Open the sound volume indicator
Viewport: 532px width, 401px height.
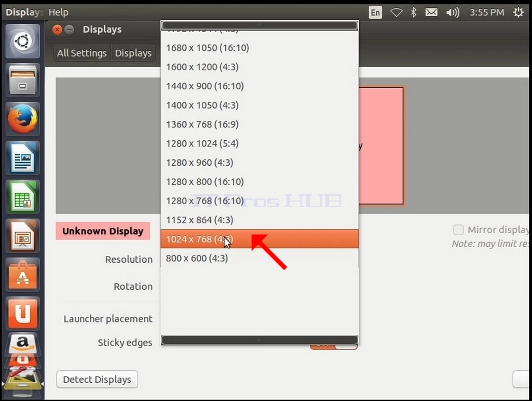coord(453,12)
